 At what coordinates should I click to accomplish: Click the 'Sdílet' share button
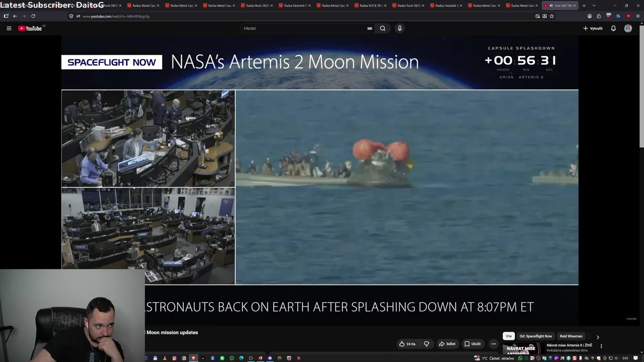447,344
